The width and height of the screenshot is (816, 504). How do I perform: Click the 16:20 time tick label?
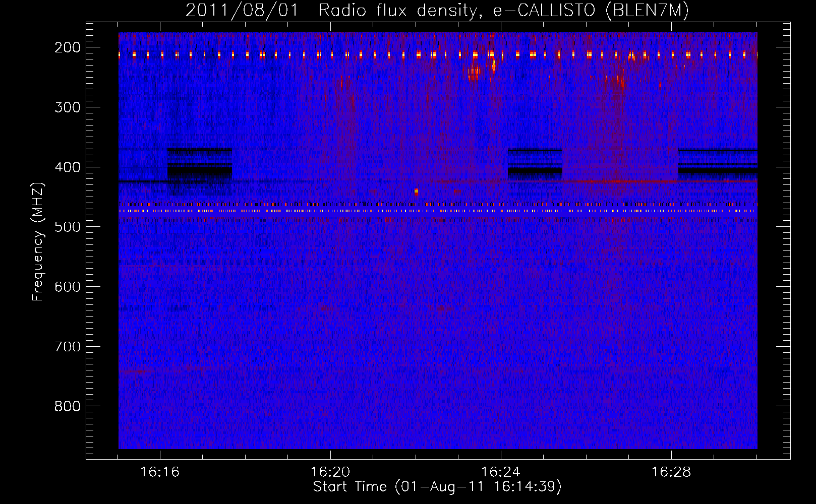click(330, 472)
